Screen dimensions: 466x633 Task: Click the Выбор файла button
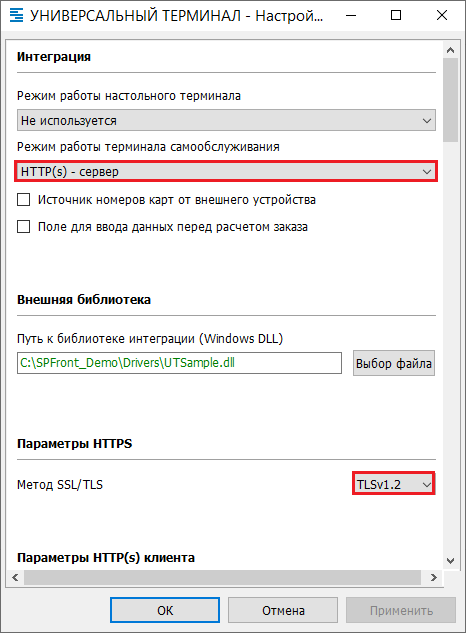click(x=394, y=363)
